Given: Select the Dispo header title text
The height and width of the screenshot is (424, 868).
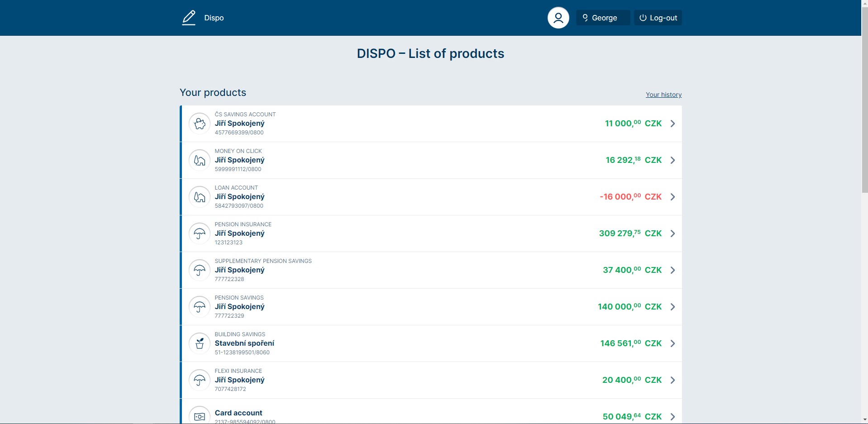Looking at the screenshot, I should pos(214,18).
